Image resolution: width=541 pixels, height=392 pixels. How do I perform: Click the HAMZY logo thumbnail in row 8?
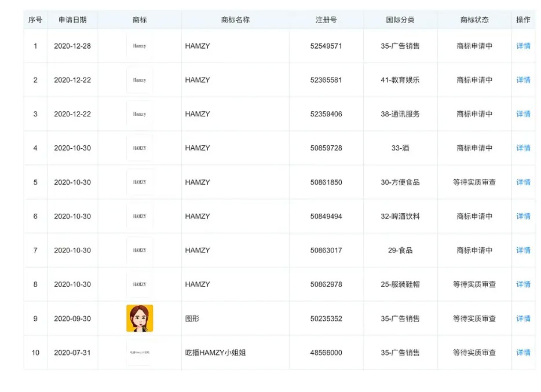[x=140, y=284]
